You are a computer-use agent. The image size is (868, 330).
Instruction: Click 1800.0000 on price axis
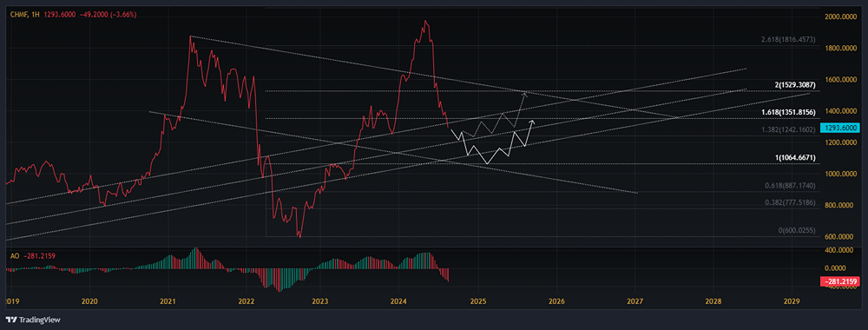840,48
